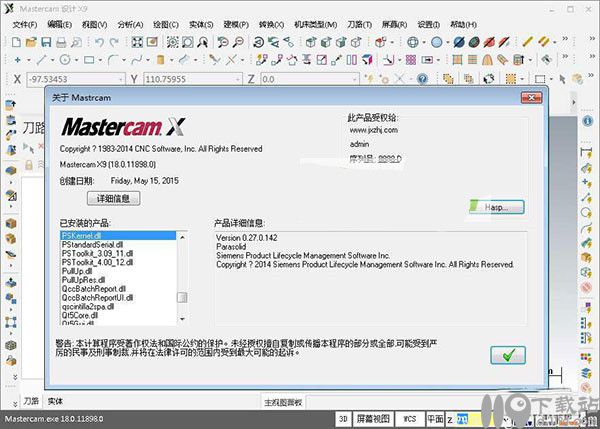Open the X coordinate field dropdown
Viewport: 600px width, 429px height.
121,79
